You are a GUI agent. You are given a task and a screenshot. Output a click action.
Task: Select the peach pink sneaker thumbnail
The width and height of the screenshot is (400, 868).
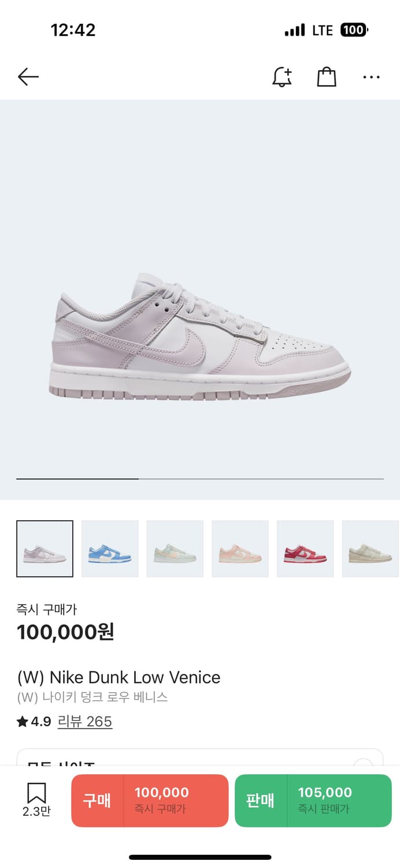coord(240,549)
